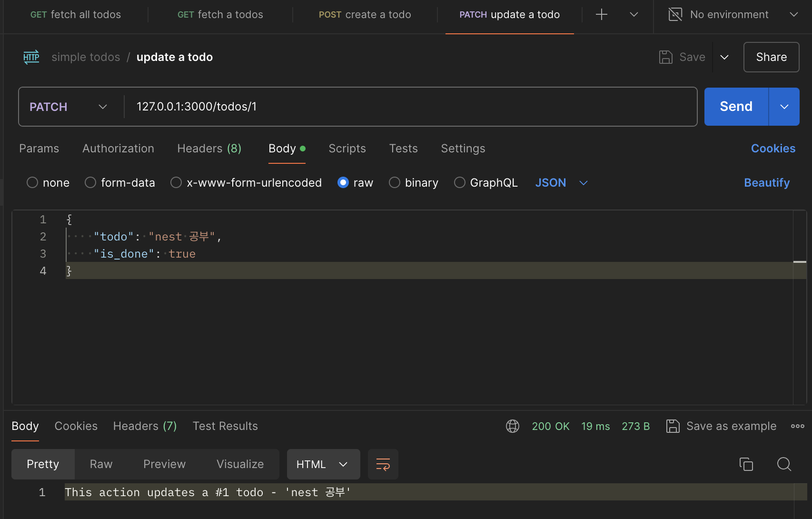812x519 pixels.
Task: Click the update a todo request title
Action: pos(175,57)
